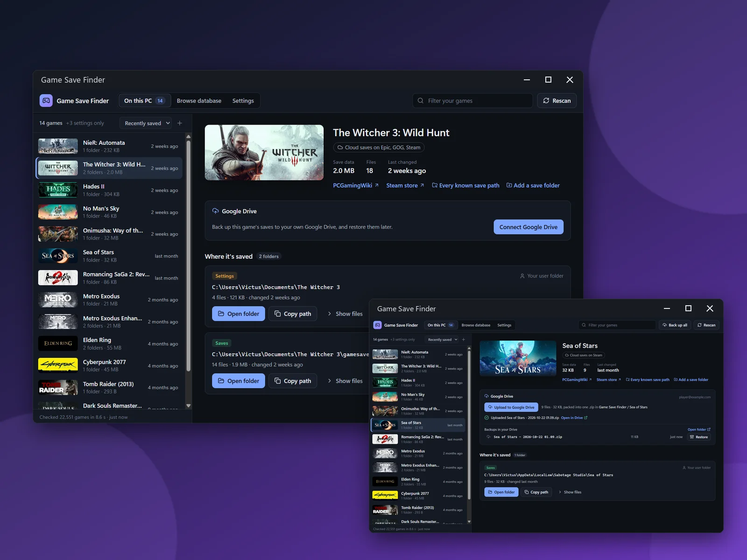Open the Steam store link for The Witcher 3

click(405, 185)
